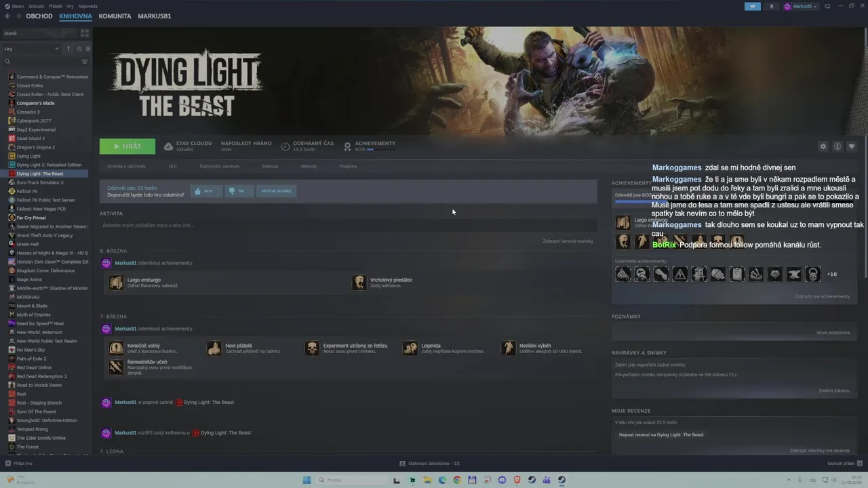Go to the KOMUNITA tab

[x=115, y=16]
